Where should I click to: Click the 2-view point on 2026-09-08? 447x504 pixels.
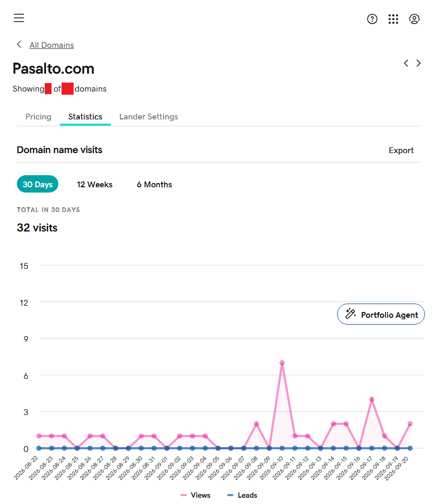coord(257,424)
